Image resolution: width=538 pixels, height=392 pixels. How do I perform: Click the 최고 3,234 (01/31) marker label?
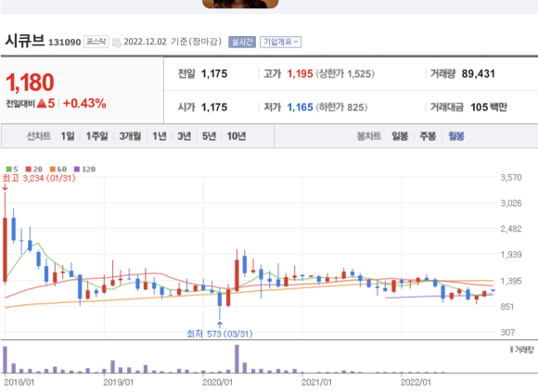click(39, 178)
